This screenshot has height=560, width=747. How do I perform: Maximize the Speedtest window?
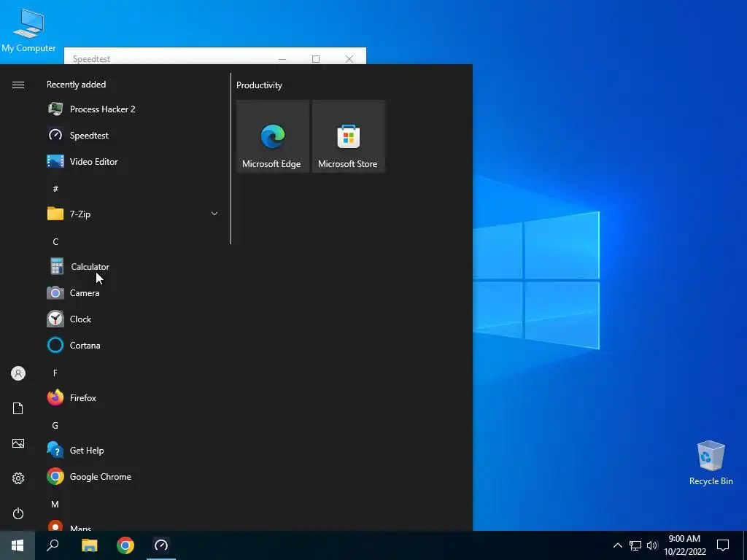point(315,59)
